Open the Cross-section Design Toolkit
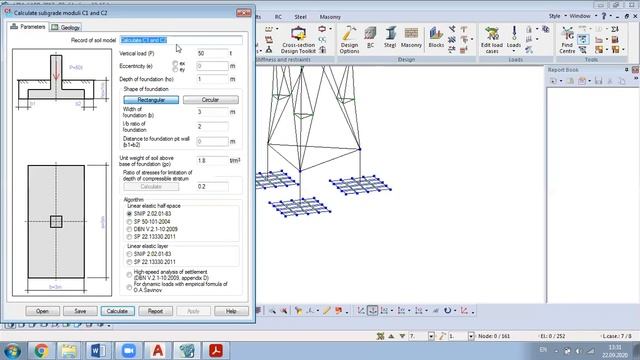640x360 pixels. 298,40
